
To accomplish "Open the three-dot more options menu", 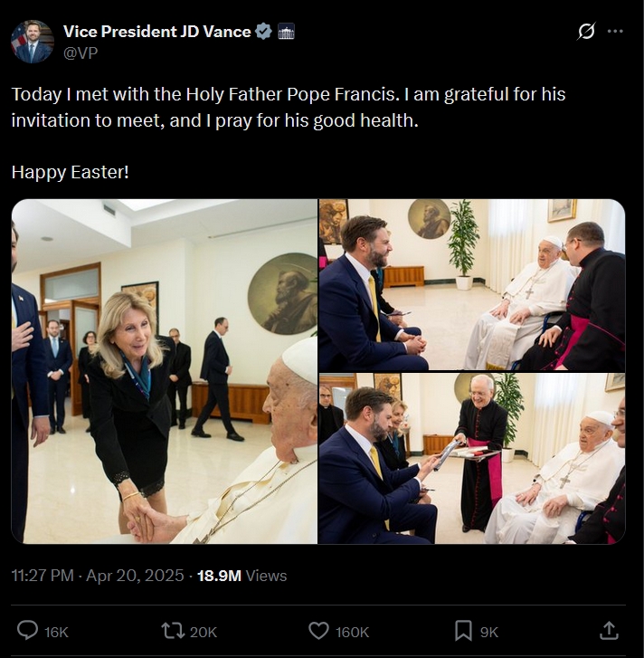I will (x=615, y=32).
